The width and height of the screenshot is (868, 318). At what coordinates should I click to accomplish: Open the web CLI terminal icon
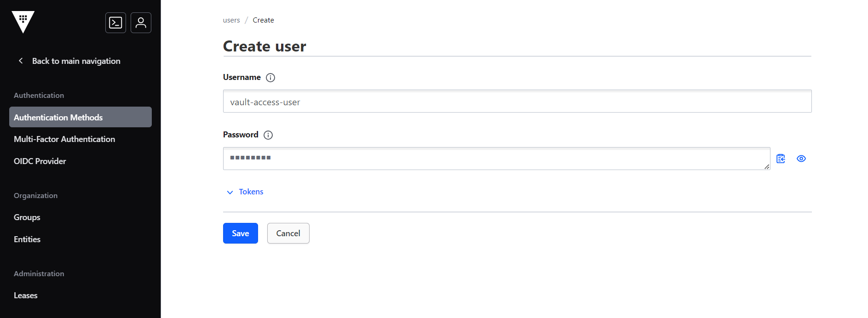point(115,23)
